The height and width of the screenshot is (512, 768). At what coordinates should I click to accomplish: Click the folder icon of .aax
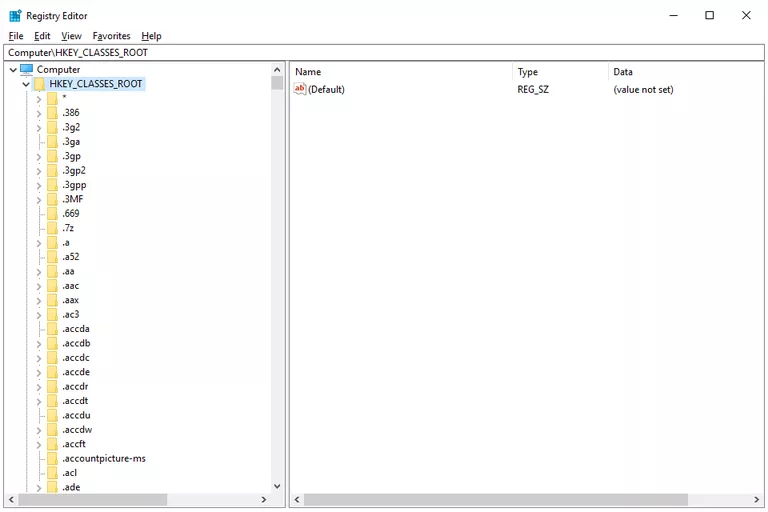52,300
